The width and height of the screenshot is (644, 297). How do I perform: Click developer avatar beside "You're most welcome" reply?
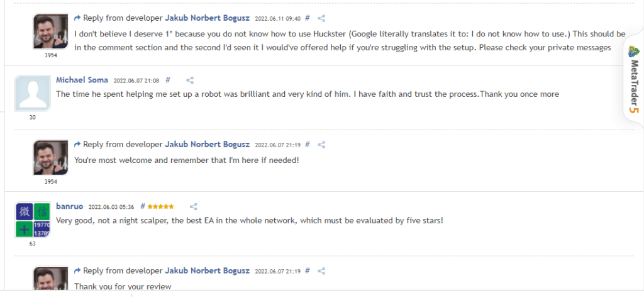point(50,157)
